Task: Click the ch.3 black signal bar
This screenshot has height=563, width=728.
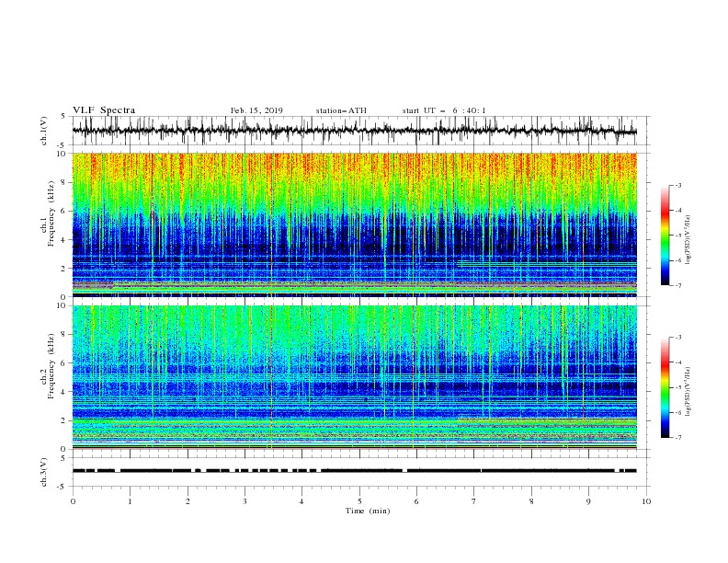Action: (x=355, y=471)
